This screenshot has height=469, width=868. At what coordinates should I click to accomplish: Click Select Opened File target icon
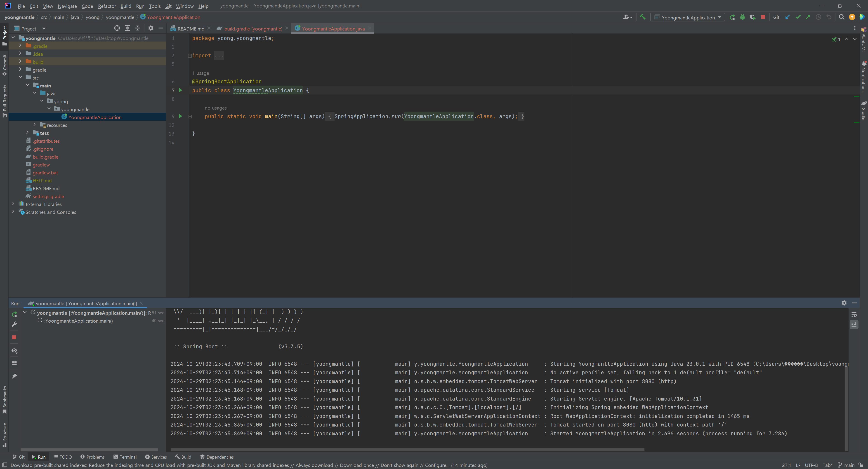117,28
